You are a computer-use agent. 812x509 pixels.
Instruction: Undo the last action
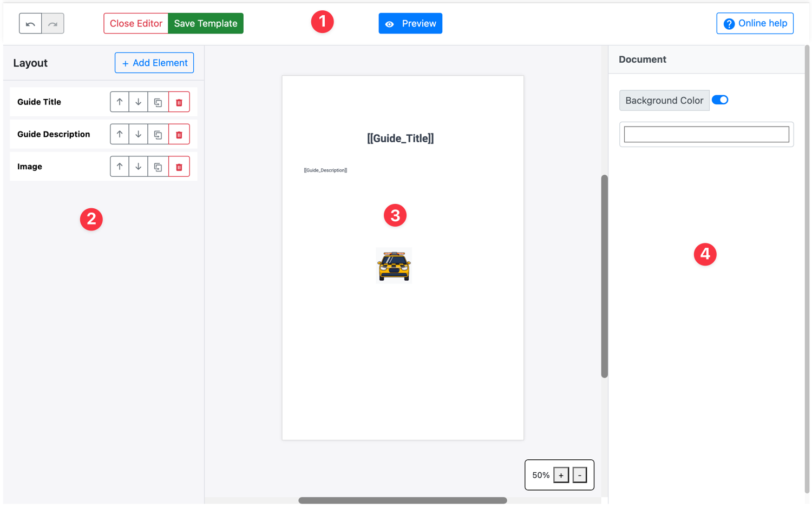pyautogui.click(x=30, y=23)
